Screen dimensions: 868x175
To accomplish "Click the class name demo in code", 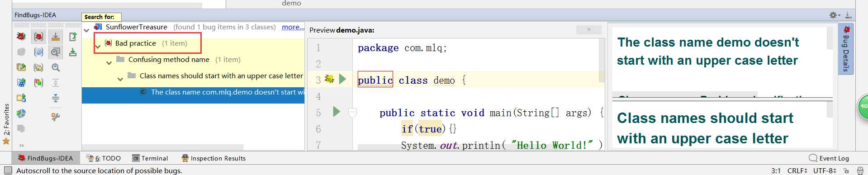I will (444, 80).
